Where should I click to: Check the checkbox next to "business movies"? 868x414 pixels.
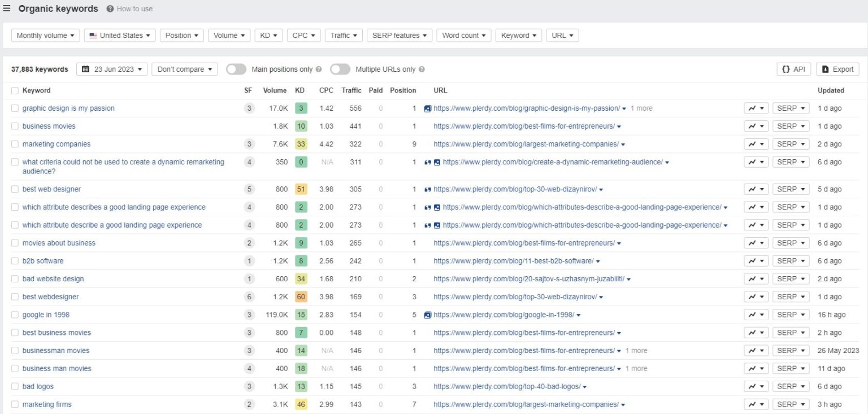point(15,126)
